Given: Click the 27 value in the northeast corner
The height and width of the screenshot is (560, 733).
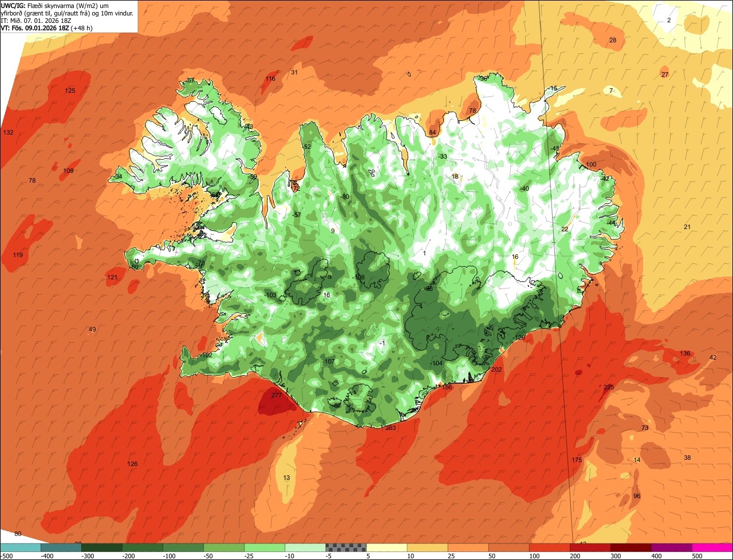Looking at the screenshot, I should pyautogui.click(x=665, y=74).
